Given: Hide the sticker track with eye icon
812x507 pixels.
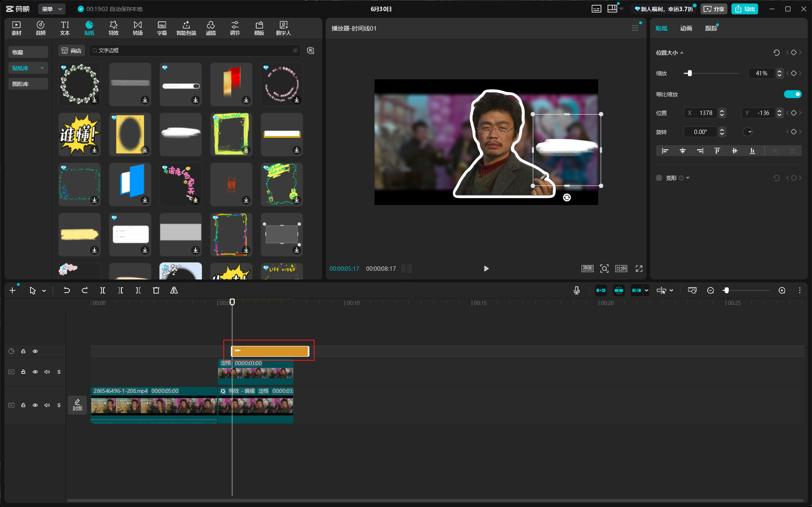Looking at the screenshot, I should 35,351.
